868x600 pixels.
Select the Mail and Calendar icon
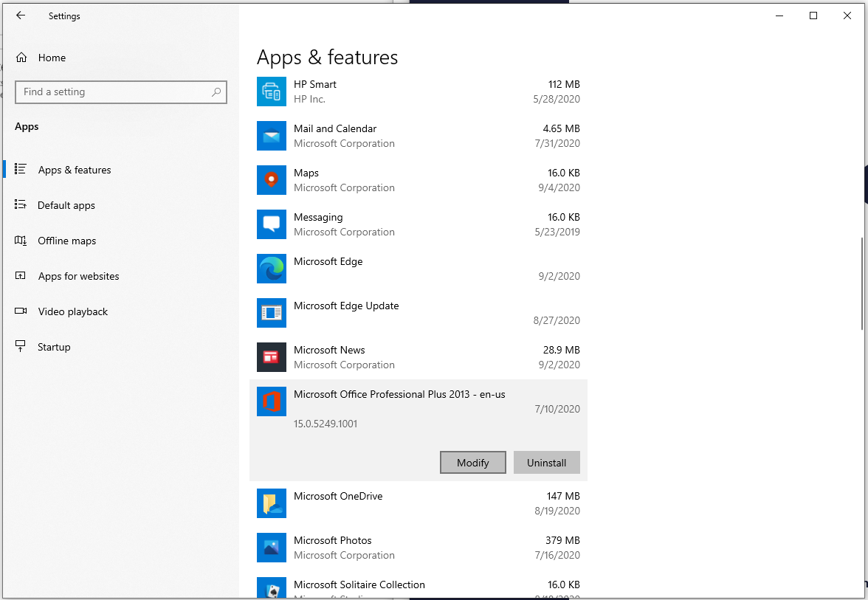(272, 136)
